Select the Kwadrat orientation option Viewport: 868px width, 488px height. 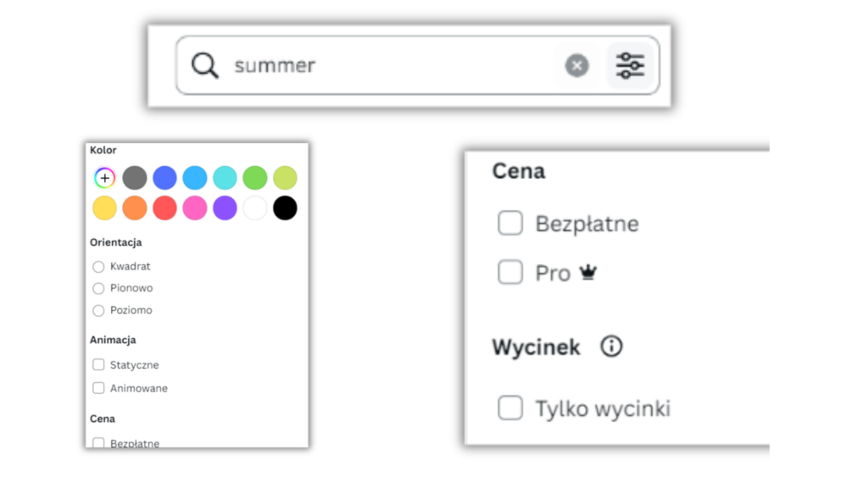coord(99,267)
